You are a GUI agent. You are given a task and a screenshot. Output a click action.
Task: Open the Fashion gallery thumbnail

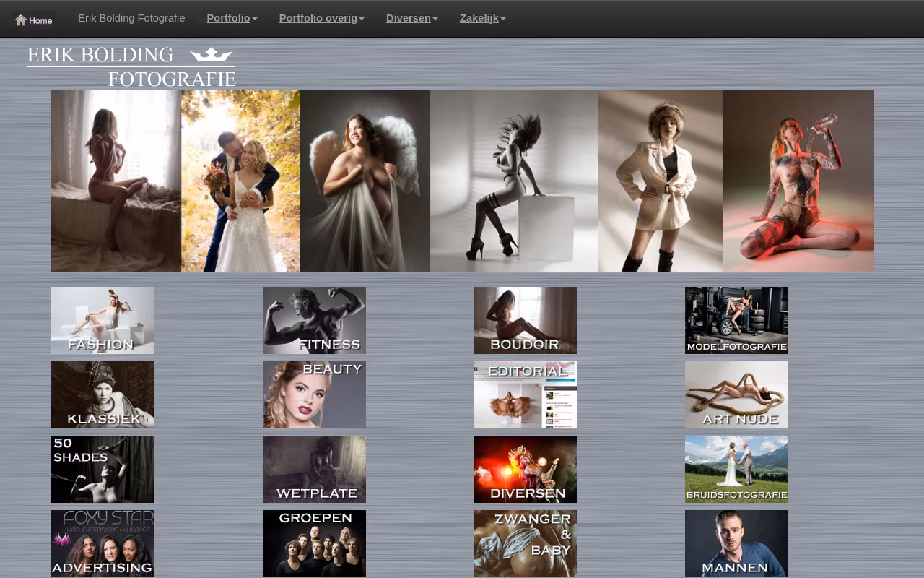(103, 320)
